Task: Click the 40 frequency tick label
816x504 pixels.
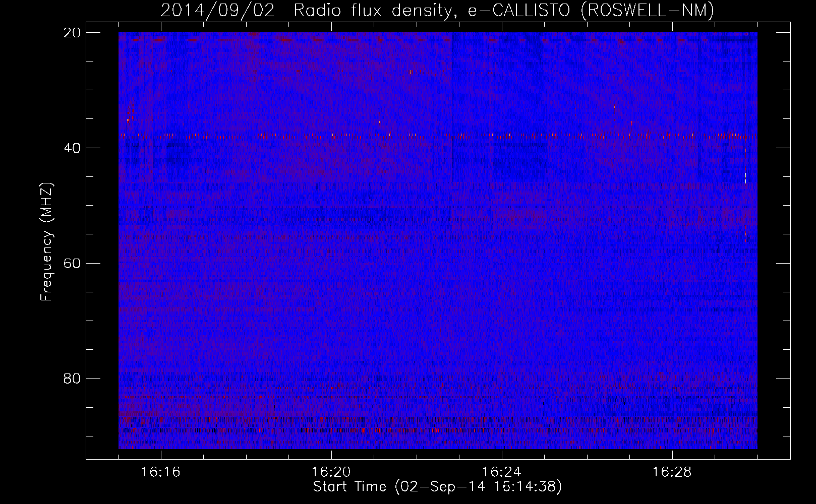Action: [72, 148]
